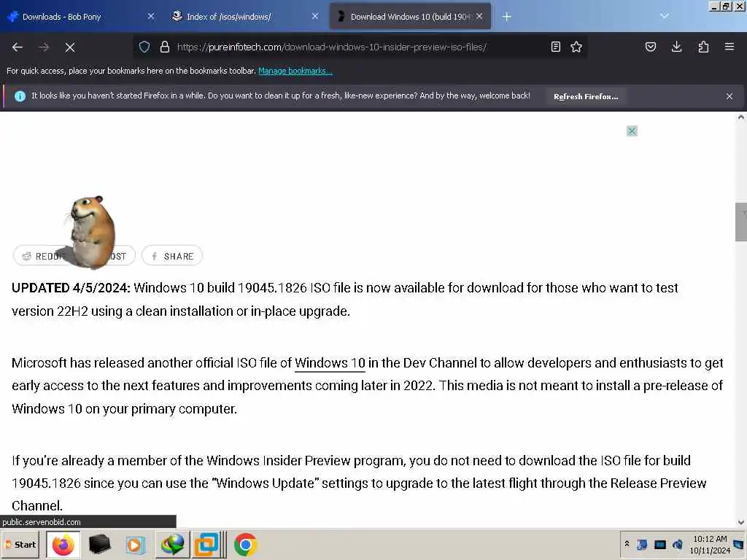
Task: Stop loading the page
Action: [x=69, y=47]
